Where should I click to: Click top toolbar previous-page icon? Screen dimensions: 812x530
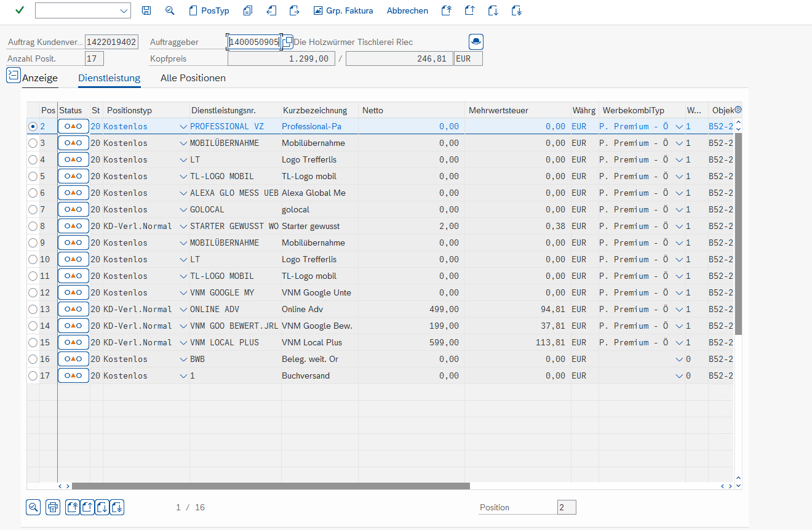[469, 10]
